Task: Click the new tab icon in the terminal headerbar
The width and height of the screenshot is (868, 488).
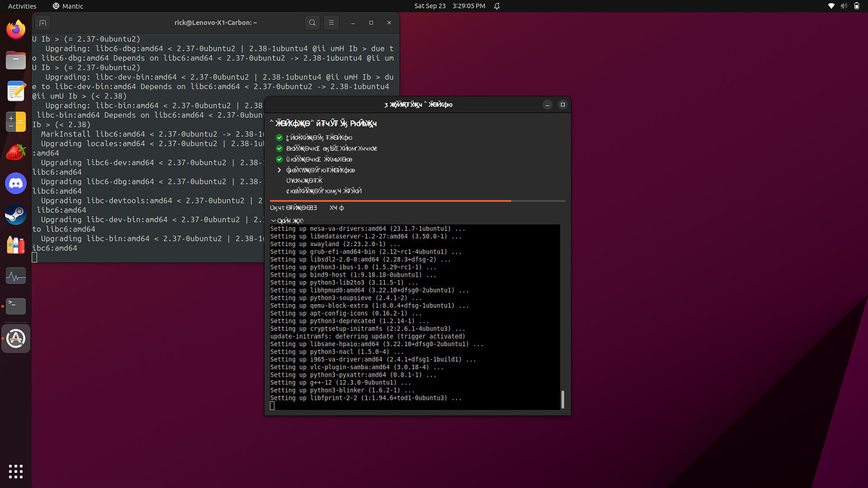Action: pyautogui.click(x=41, y=22)
